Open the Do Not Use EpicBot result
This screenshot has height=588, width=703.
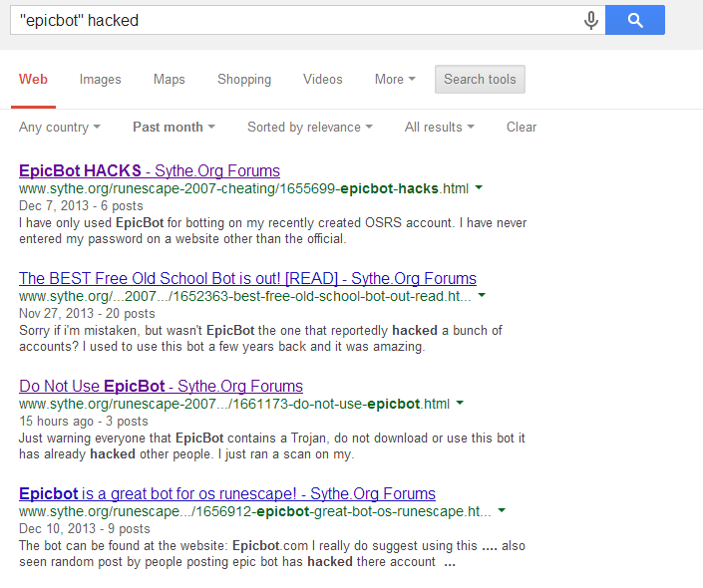[x=161, y=386]
